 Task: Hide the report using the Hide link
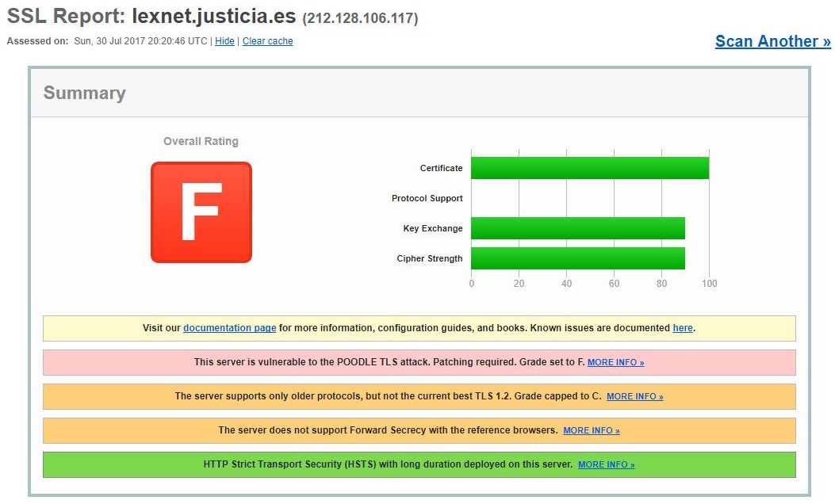[x=224, y=41]
